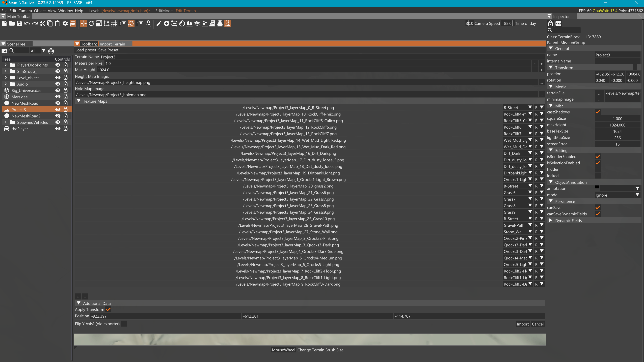Enable Flip Y Axis checkbox
The image size is (644, 362).
[x=124, y=323]
